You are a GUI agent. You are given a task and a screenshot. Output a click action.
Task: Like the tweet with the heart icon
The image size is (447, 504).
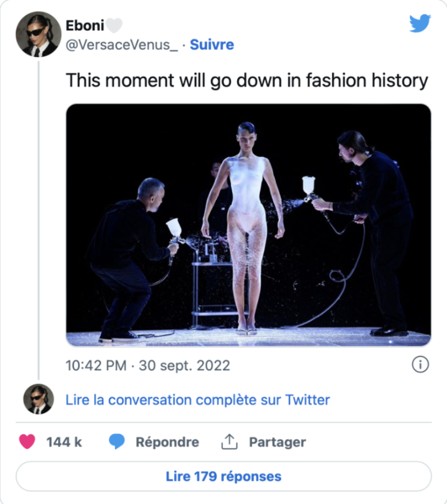coord(27,441)
